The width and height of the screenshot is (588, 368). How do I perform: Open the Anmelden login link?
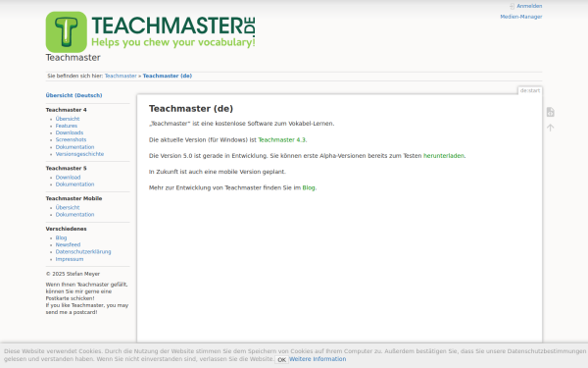coord(529,6)
